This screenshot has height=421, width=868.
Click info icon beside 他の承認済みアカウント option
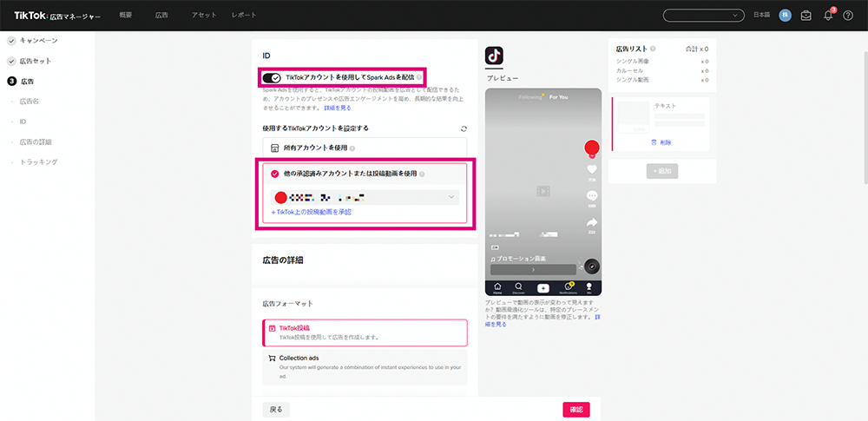pos(422,174)
